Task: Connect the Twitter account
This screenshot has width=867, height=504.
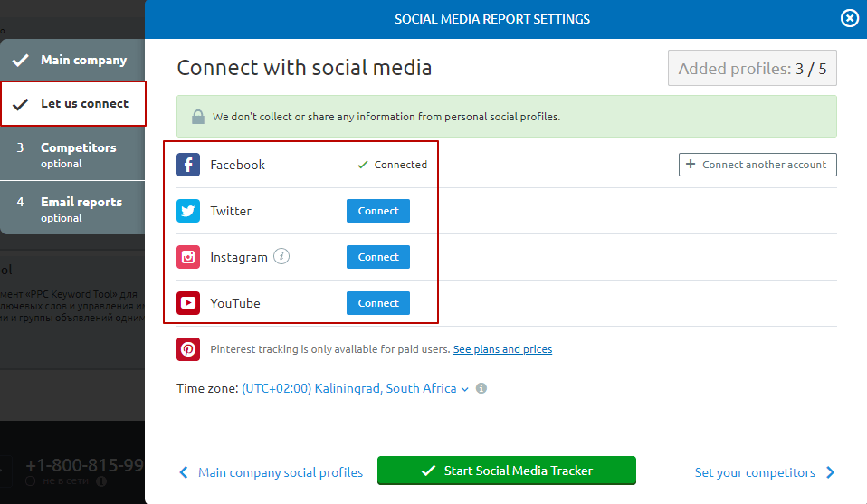Action: 378,211
